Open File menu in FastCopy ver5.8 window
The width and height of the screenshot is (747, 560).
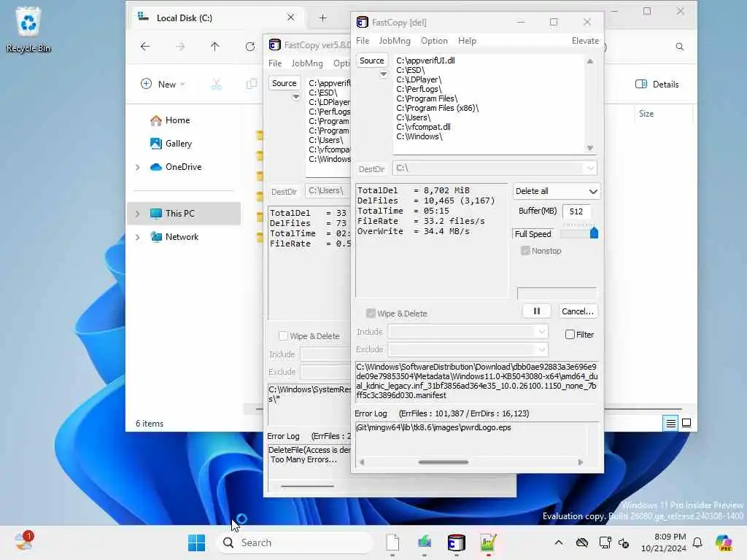(275, 63)
